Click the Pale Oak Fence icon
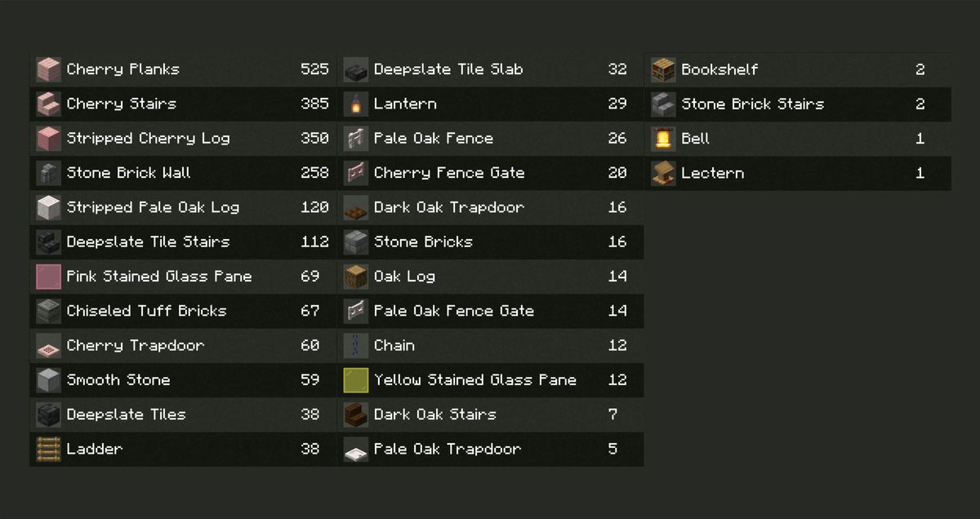980x519 pixels. (x=356, y=139)
